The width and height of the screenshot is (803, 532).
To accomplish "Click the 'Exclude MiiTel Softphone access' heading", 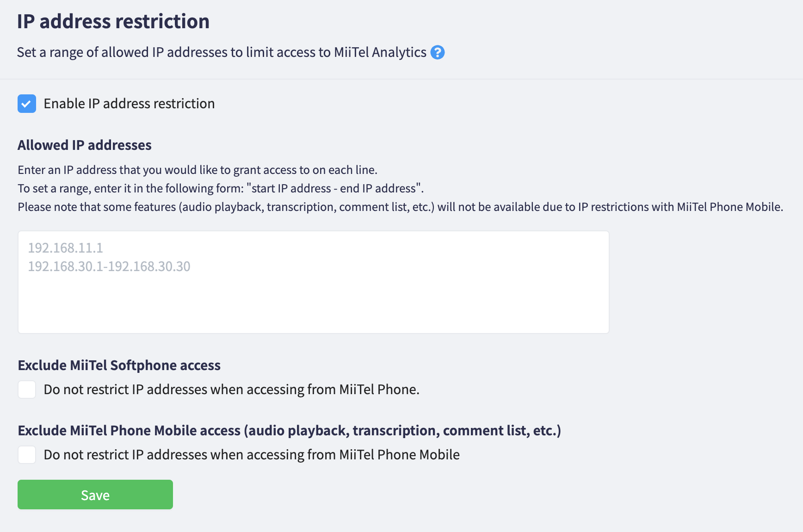I will coord(119,365).
